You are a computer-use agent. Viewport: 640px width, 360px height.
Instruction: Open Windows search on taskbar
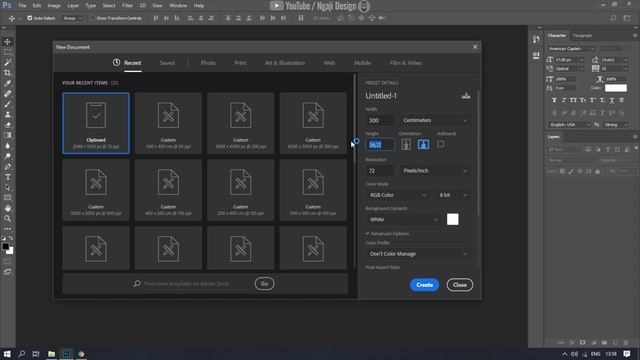(x=22, y=354)
